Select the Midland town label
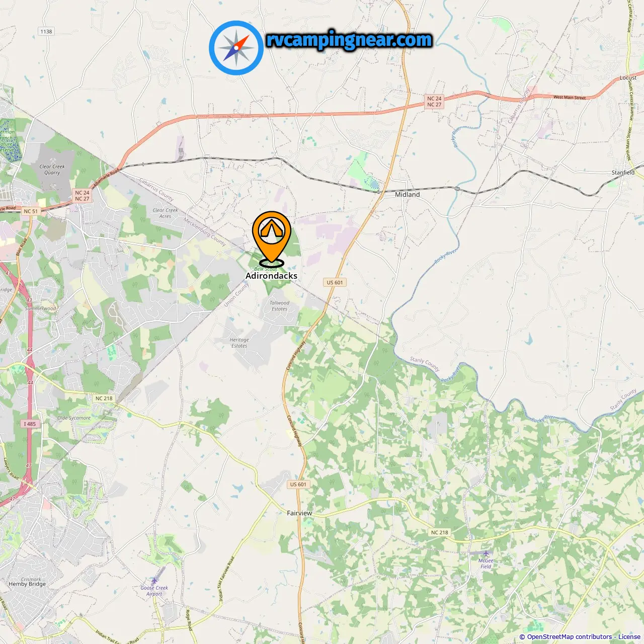This screenshot has height=644, width=644. coord(407,195)
